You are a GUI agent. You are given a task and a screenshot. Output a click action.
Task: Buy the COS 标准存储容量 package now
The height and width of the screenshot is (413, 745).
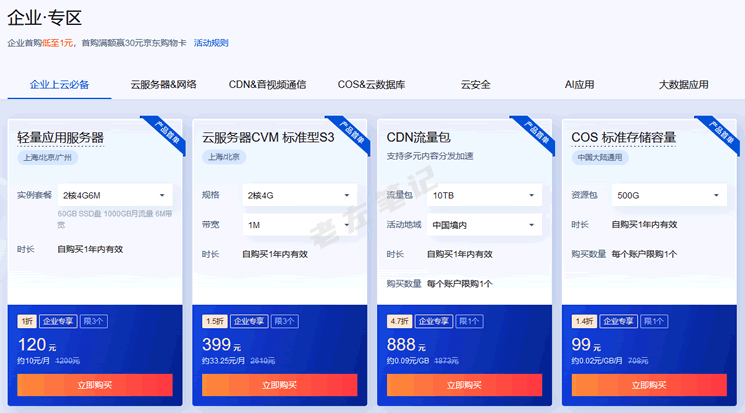[650, 385]
